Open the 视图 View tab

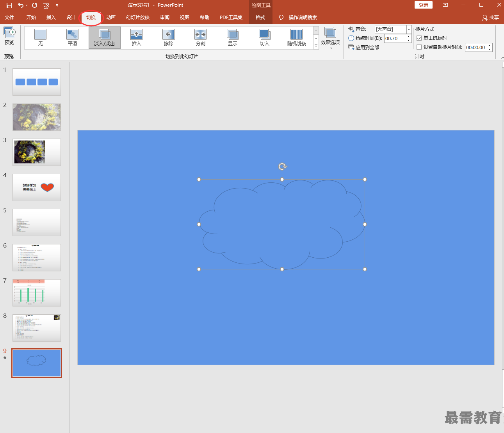pyautogui.click(x=185, y=18)
